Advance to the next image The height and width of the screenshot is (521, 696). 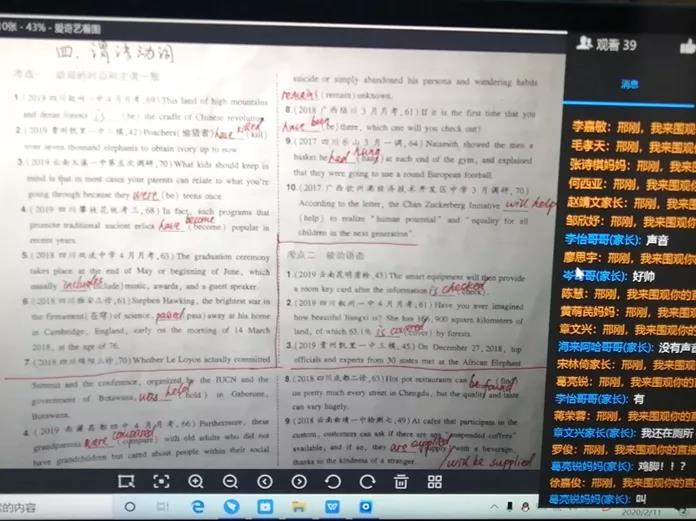tap(299, 481)
